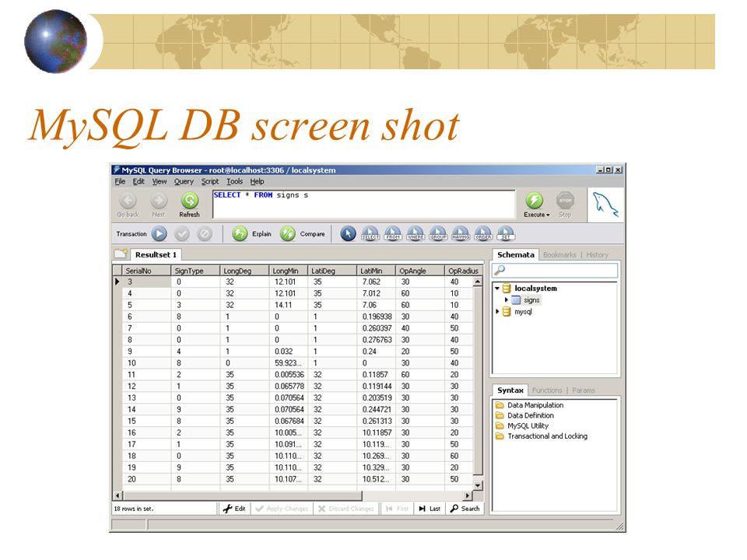Screen dimensions: 747x560
Task: Open the Execute dropdown arrow
Action: pyautogui.click(x=548, y=215)
